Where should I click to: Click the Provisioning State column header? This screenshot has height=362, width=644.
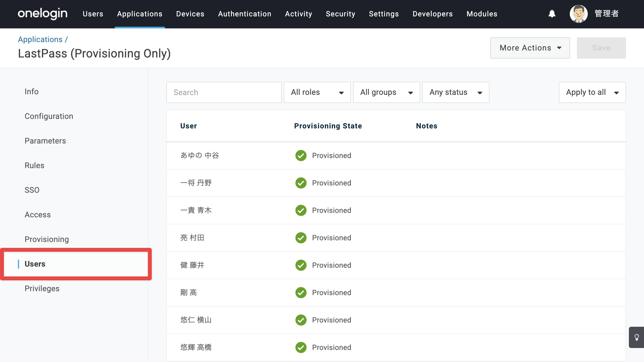(328, 126)
